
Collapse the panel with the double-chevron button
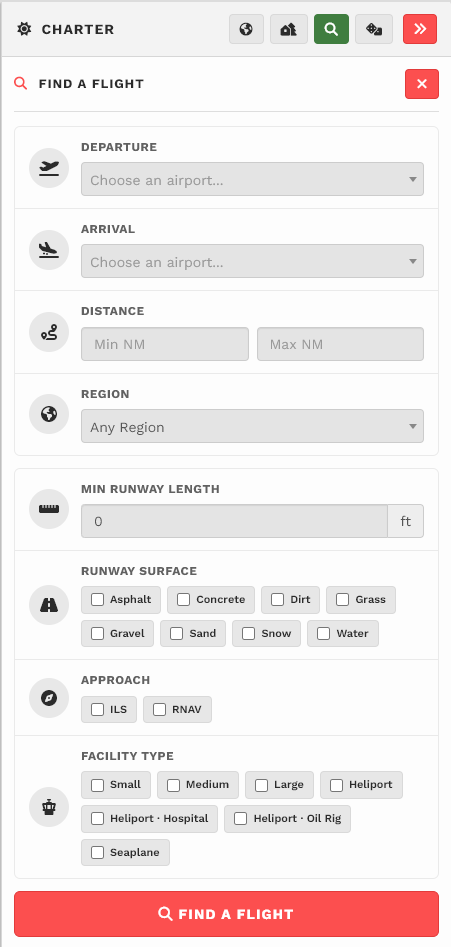[420, 29]
